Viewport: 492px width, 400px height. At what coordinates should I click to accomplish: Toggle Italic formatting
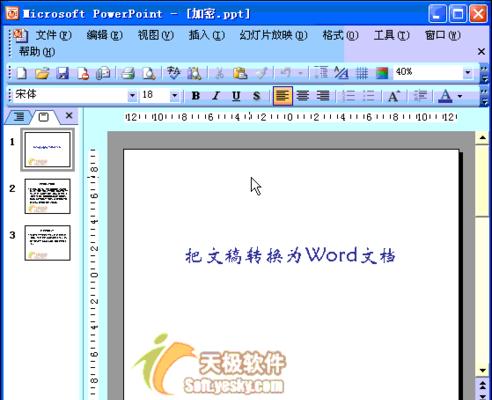(216, 96)
